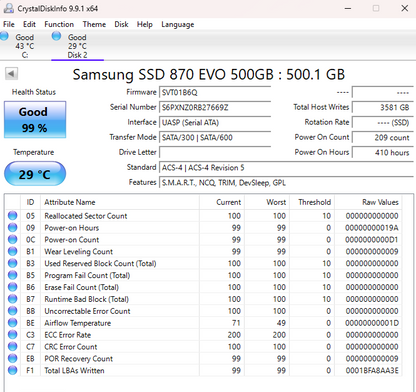
Task: Click status orb for Program Fail Count
Action: tap(13, 275)
